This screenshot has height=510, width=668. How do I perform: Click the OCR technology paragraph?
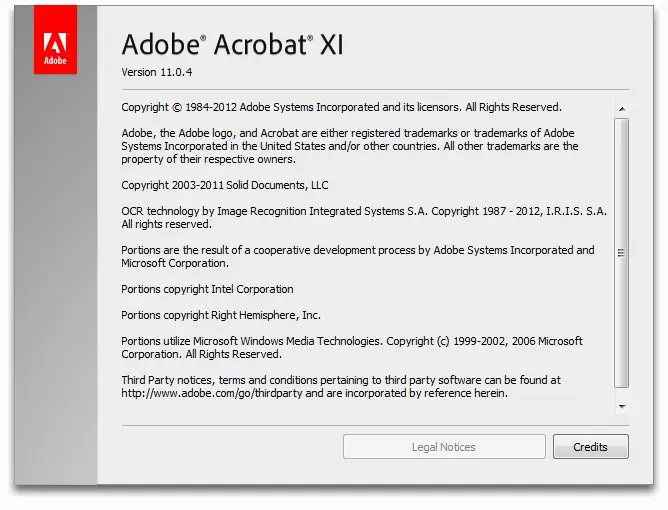coord(364,217)
